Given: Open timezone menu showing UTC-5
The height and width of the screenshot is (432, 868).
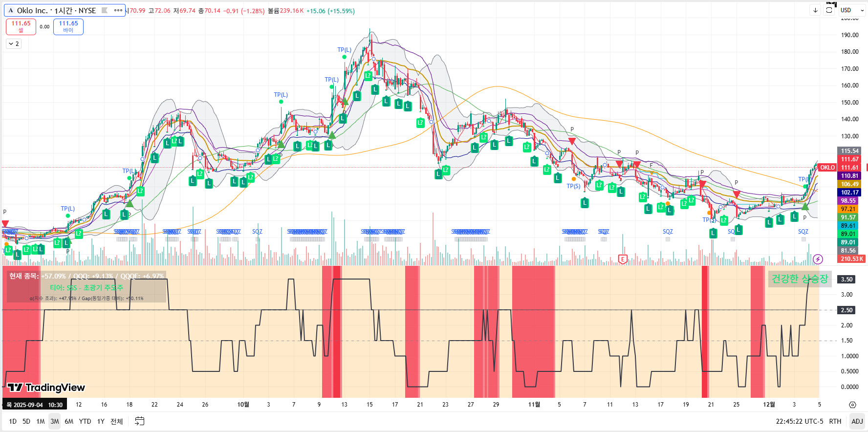Looking at the screenshot, I should click(799, 421).
